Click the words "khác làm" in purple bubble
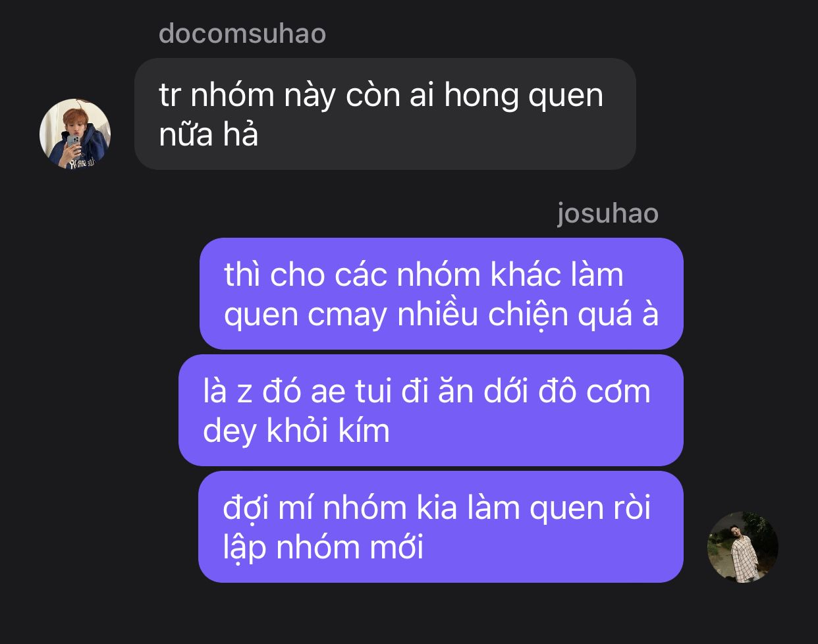 (x=557, y=275)
